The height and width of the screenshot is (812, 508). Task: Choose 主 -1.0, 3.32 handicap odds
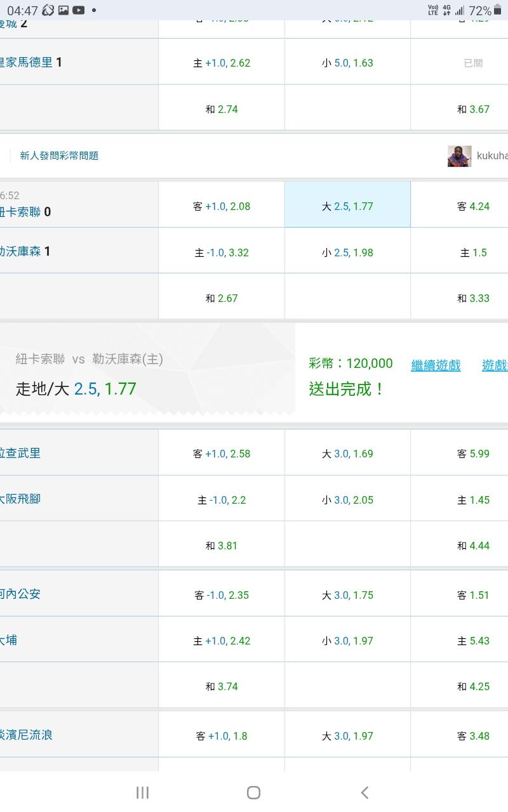tap(222, 252)
